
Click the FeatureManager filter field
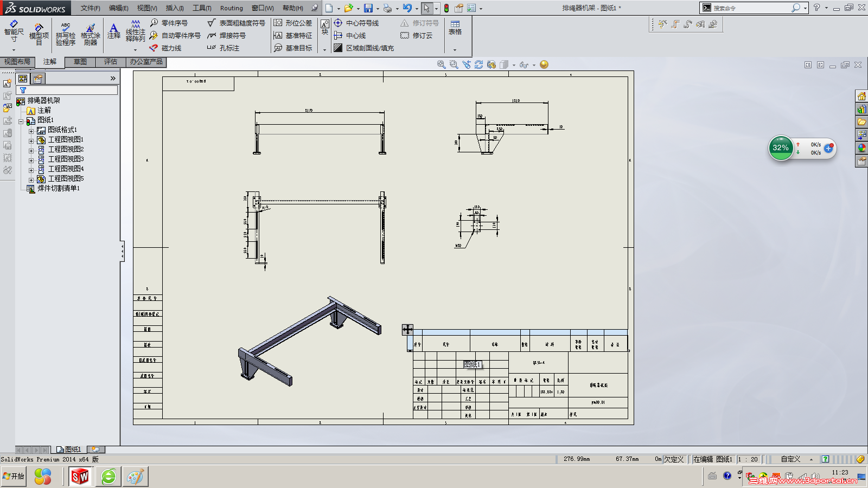tap(67, 90)
